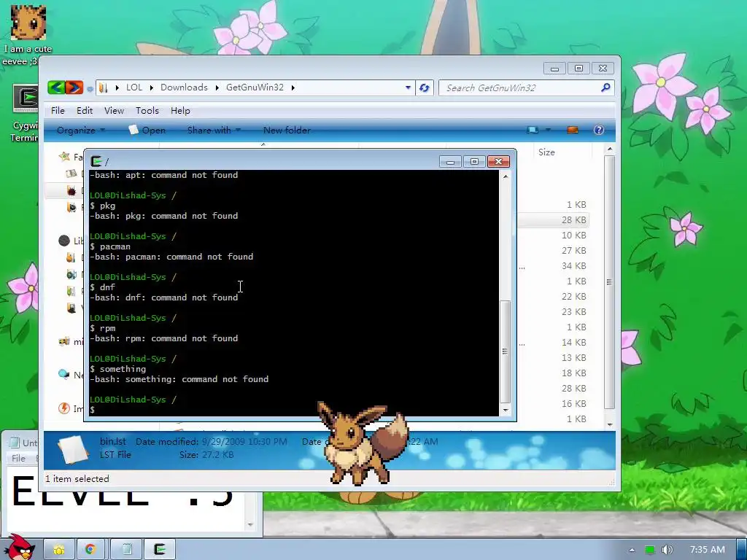Click the Network icon in navigation pane
Image resolution: width=747 pixels, height=560 pixels.
click(64, 374)
